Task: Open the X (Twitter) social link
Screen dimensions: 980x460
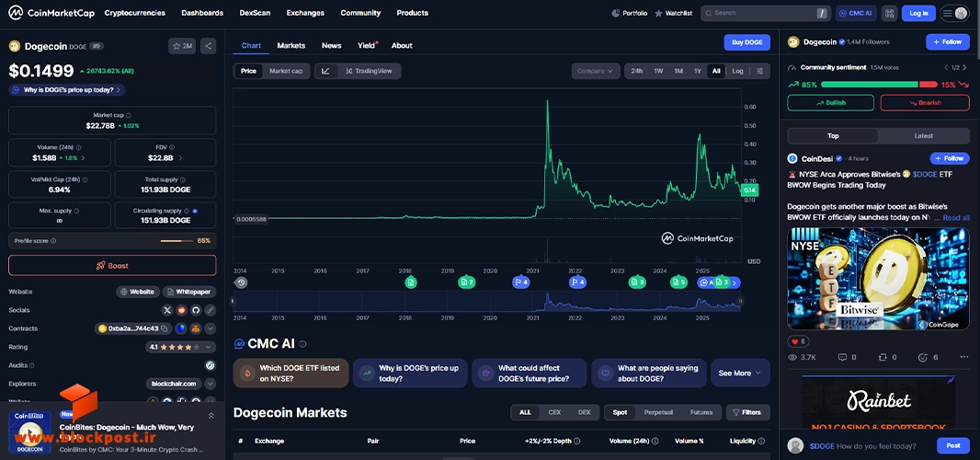Action: pyautogui.click(x=167, y=310)
